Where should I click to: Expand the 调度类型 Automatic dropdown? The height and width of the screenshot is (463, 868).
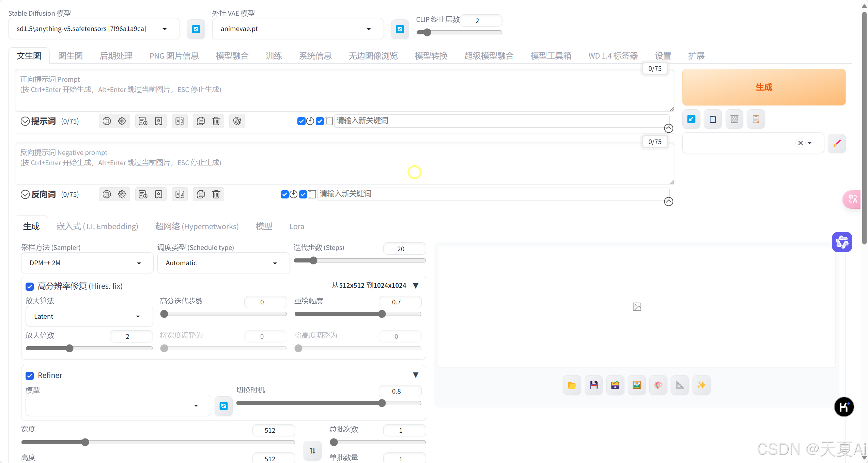(223, 263)
